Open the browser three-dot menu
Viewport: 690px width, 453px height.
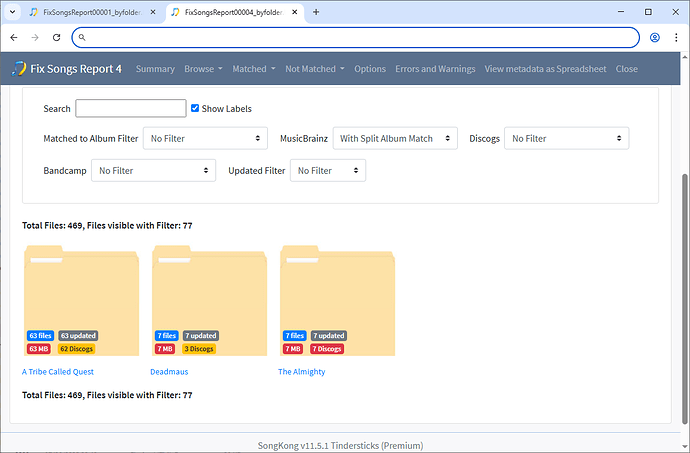coord(676,37)
